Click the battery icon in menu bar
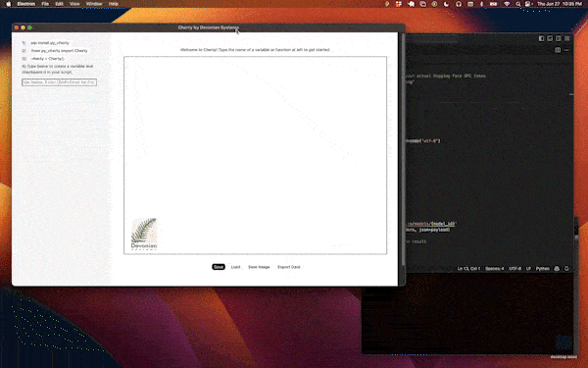 point(494,4)
